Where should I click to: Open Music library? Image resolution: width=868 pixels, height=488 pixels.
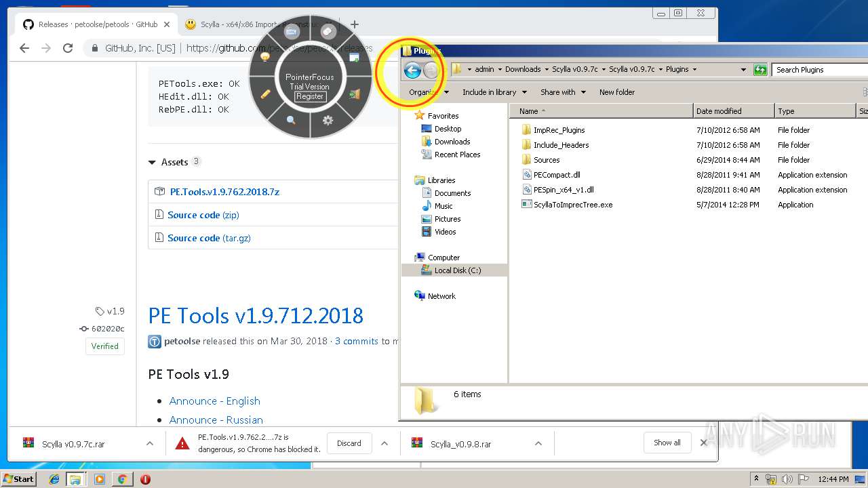[443, 206]
